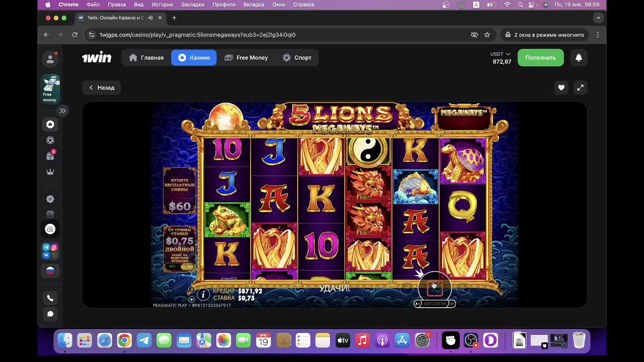Open Finder from the dock

(x=65, y=340)
